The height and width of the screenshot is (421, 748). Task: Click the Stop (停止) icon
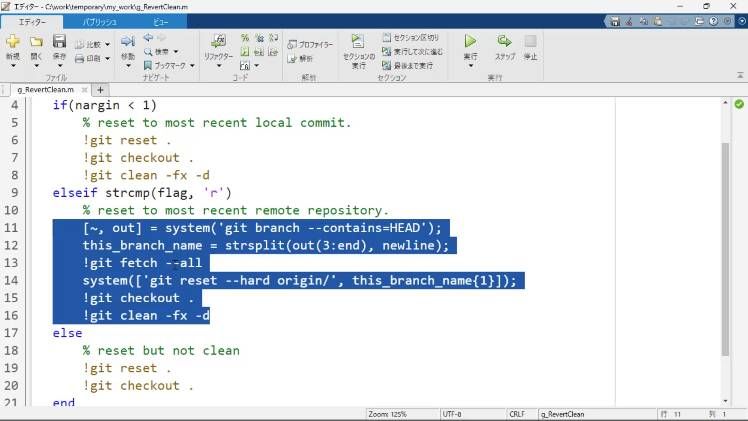[530, 41]
